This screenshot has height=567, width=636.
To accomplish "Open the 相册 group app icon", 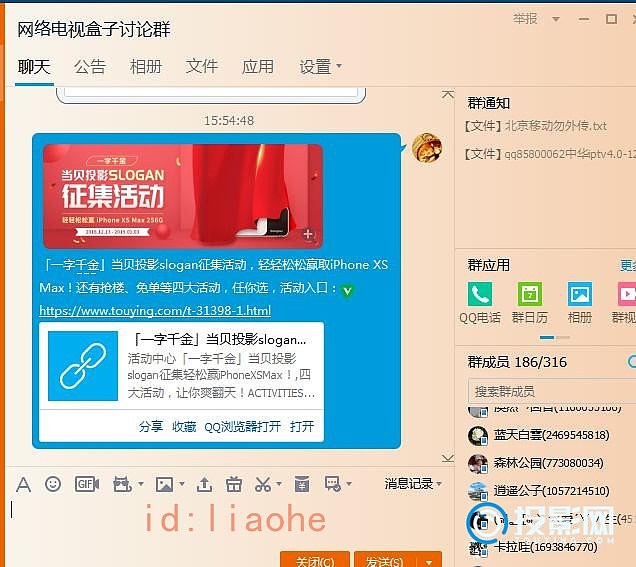I will point(580,294).
